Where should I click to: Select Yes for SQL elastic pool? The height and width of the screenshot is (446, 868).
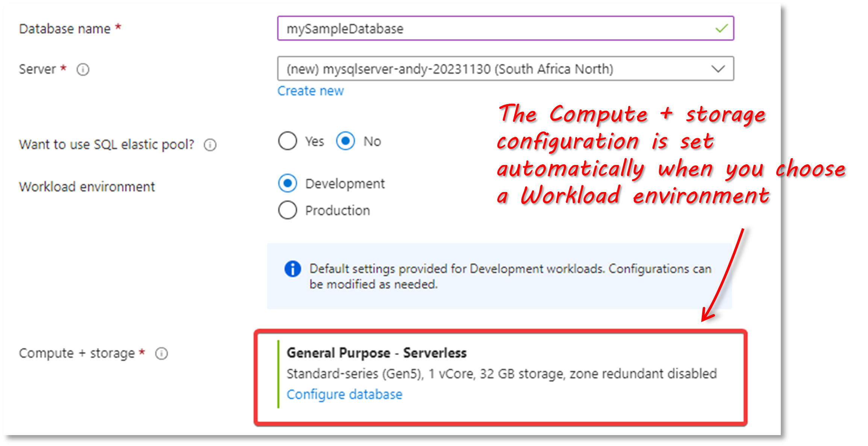(288, 141)
